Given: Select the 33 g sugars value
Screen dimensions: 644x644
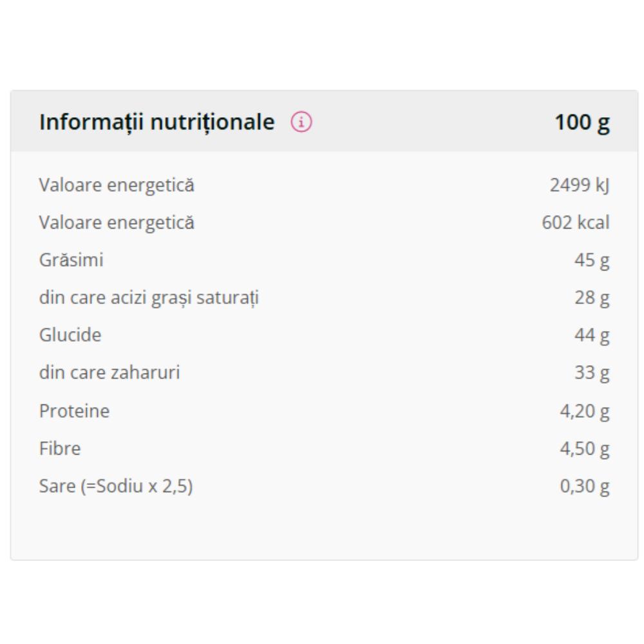Looking at the screenshot, I should 592,374.
